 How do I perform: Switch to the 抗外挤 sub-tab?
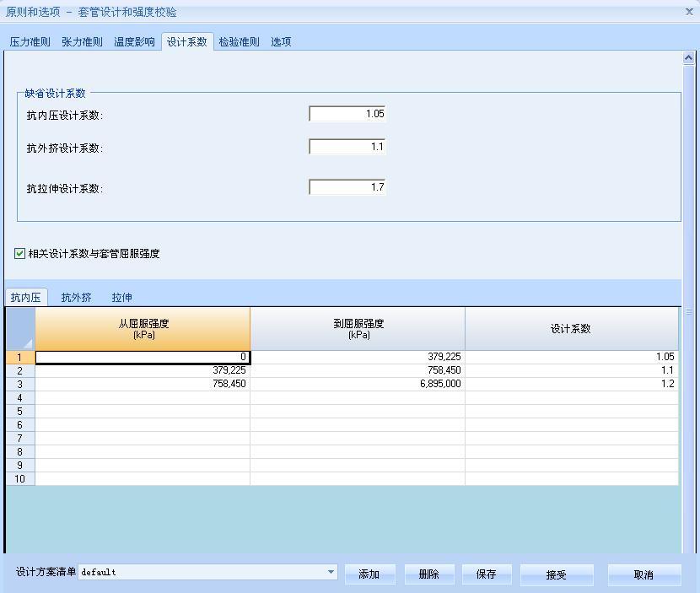[x=77, y=298]
